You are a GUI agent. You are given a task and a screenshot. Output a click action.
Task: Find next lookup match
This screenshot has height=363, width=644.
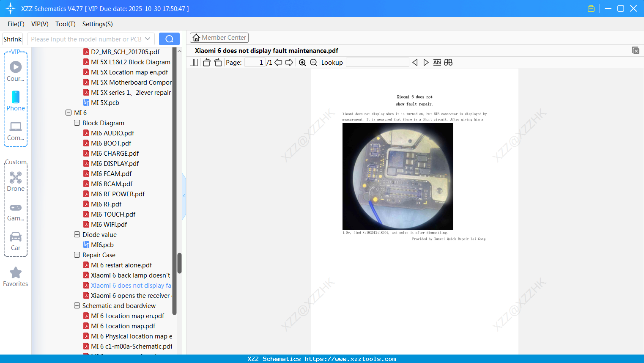point(426,63)
